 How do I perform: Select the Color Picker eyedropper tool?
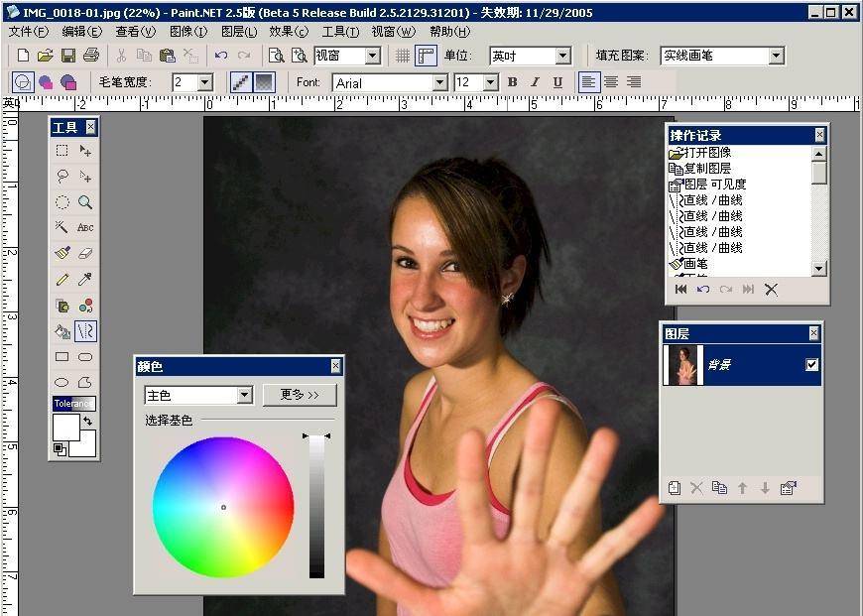click(x=85, y=279)
